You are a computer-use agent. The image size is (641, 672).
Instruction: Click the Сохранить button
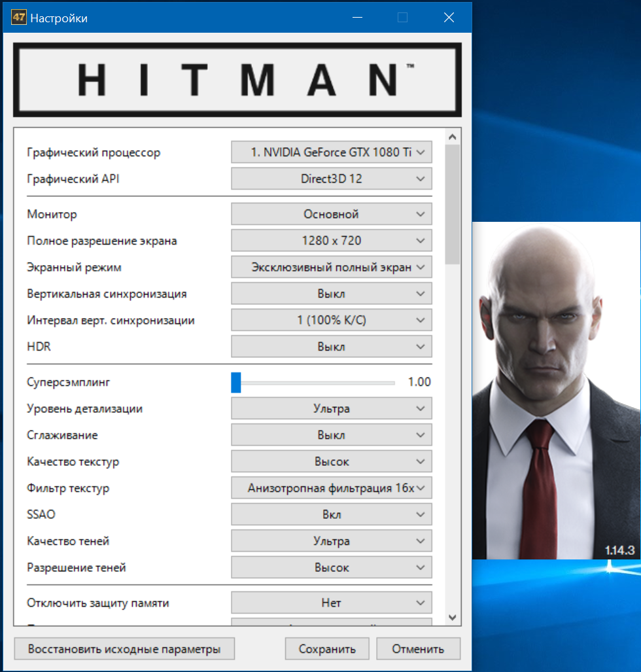click(327, 649)
